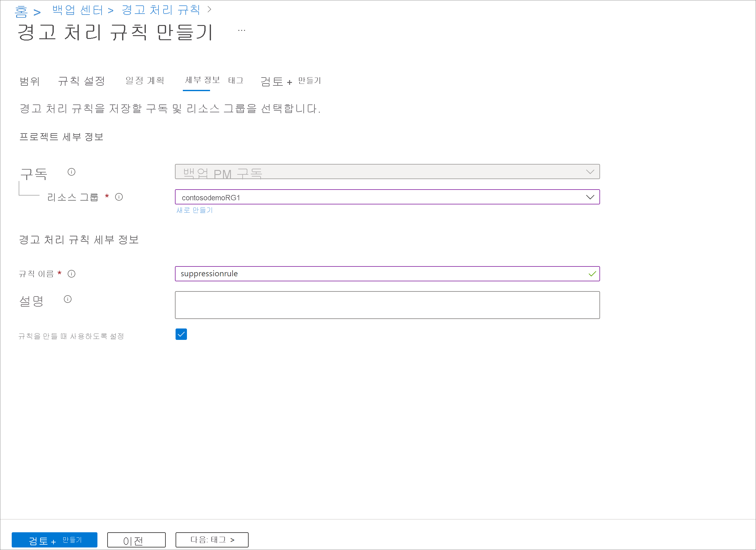Click the info icon beside 리소스 그룹

click(x=119, y=197)
